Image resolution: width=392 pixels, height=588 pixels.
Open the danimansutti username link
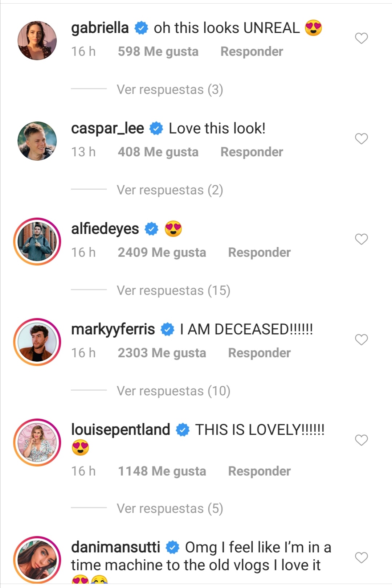[x=115, y=547]
